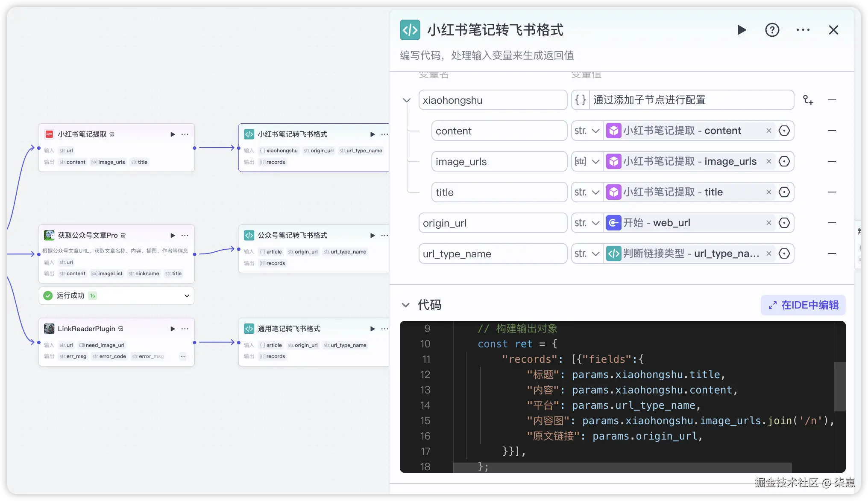Viewport: 868px width, 501px height.
Task: Collapse the 代码 section
Action: [405, 305]
